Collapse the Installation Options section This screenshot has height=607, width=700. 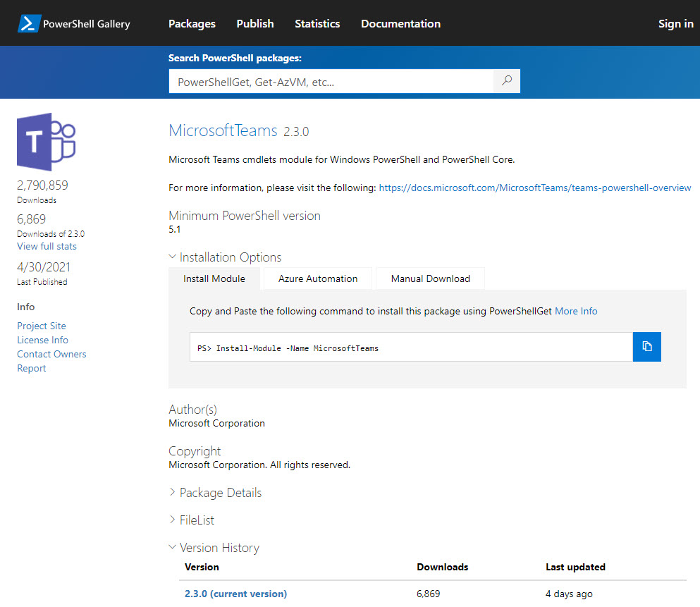coord(225,257)
